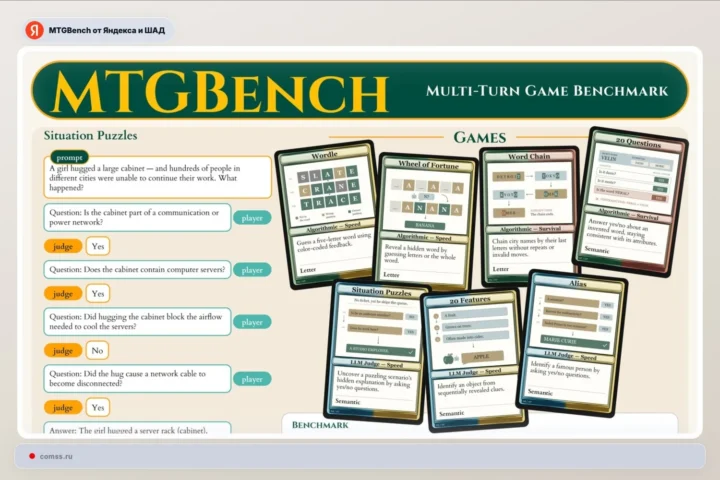Click the 'MTGBench от Яндекса и ШАД' caption
This screenshot has height=480, width=720.
coord(107,30)
